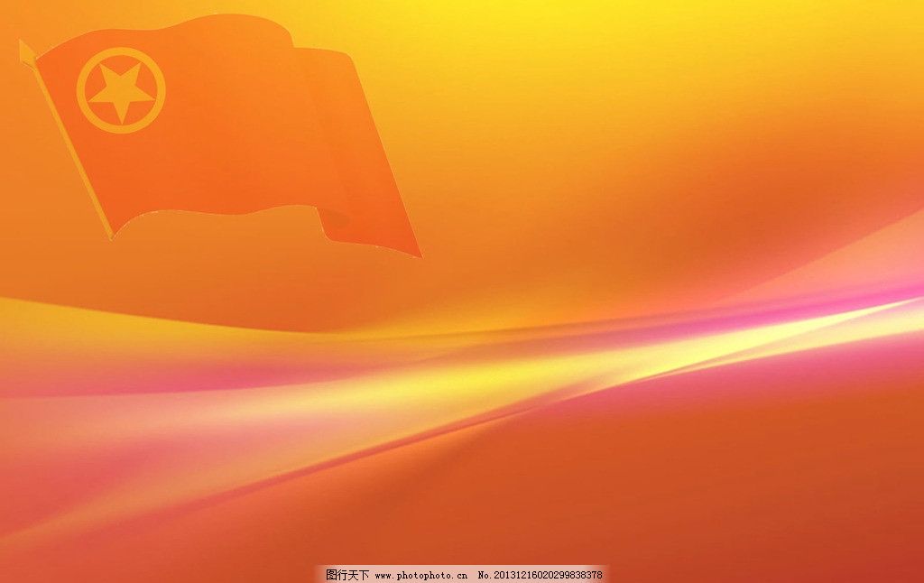Click the plain center area of the flag
The height and width of the screenshot is (583, 924).
tap(235, 126)
